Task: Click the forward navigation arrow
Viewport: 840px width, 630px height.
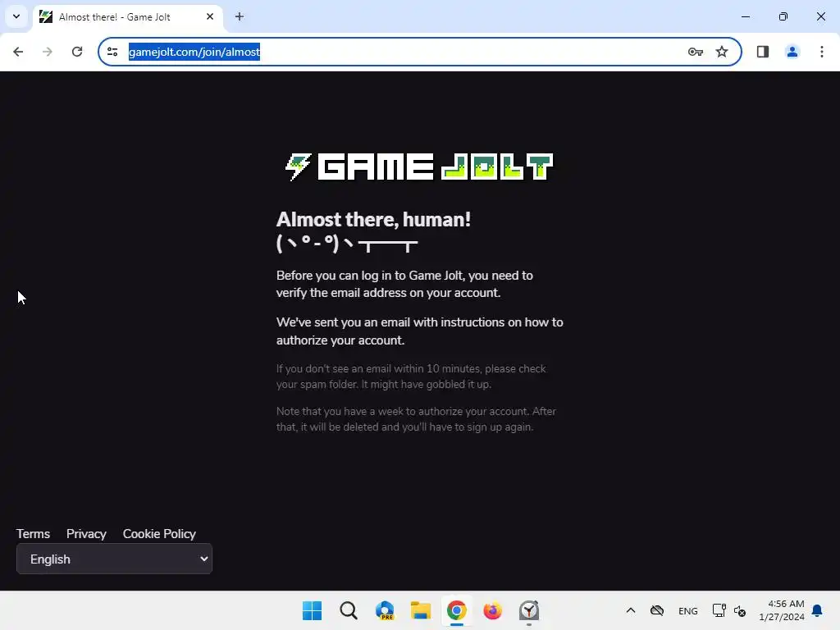Action: [48, 52]
